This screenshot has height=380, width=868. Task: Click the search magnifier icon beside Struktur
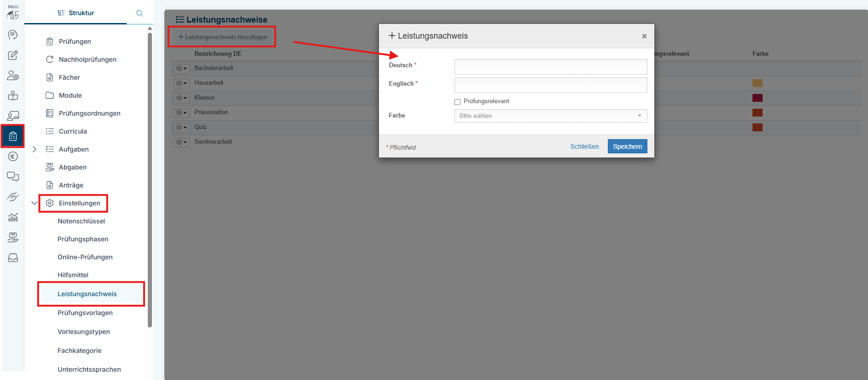140,13
